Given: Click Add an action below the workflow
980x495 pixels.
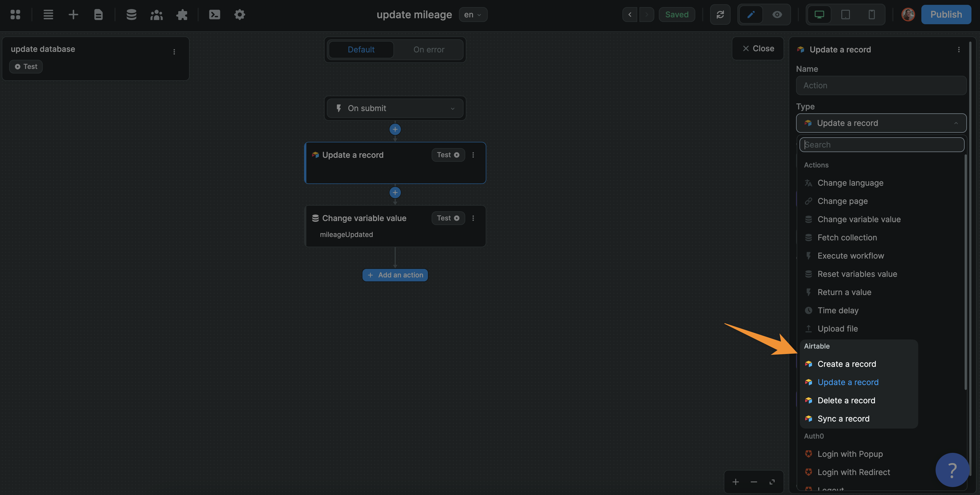Looking at the screenshot, I should 395,275.
